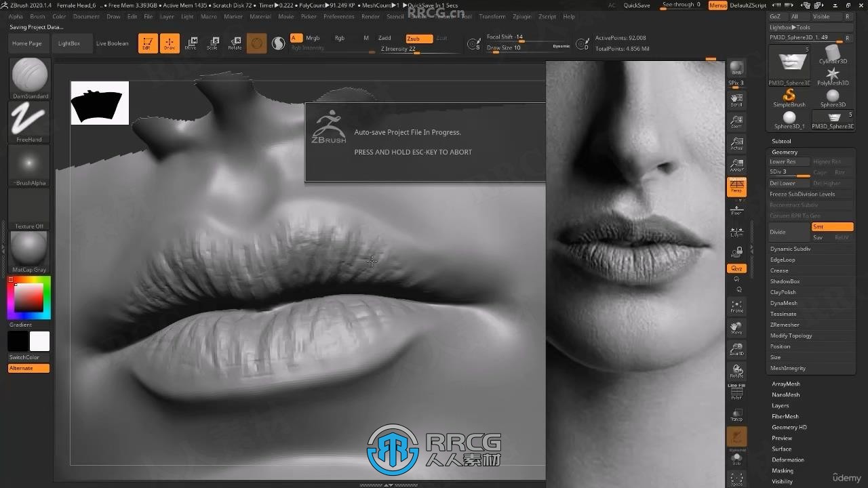The image size is (868, 488).
Task: Click the QuickSave button
Action: click(x=637, y=5)
